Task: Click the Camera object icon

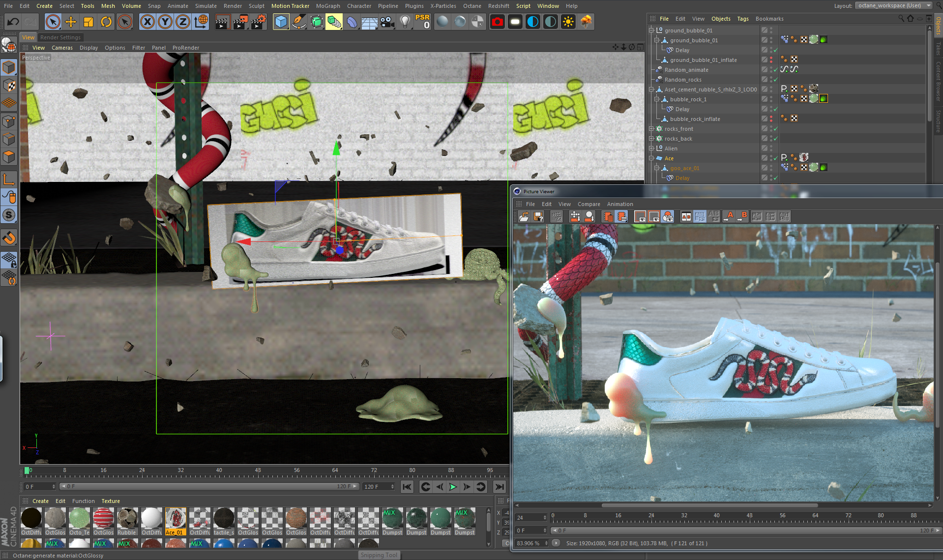Action: pyautogui.click(x=387, y=22)
